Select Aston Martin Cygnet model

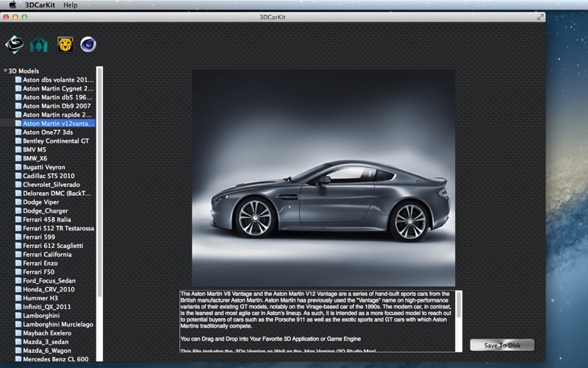[x=58, y=88]
